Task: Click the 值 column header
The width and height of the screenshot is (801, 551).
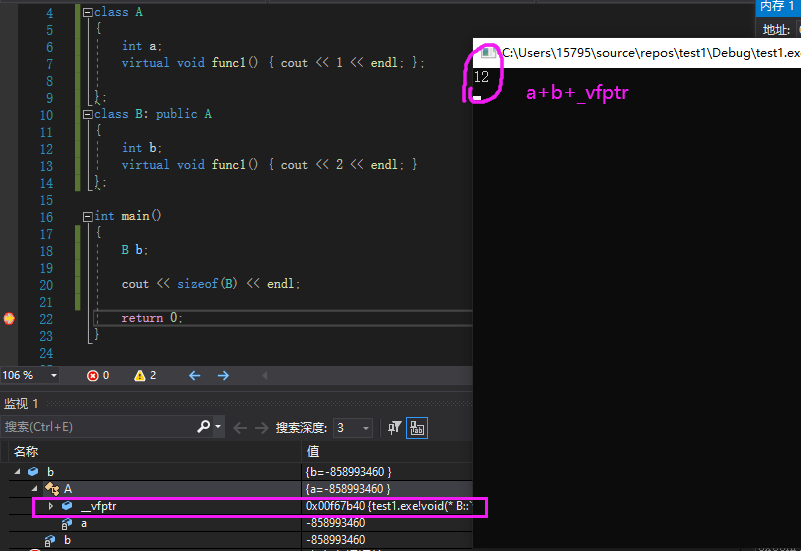Action: pyautogui.click(x=313, y=451)
